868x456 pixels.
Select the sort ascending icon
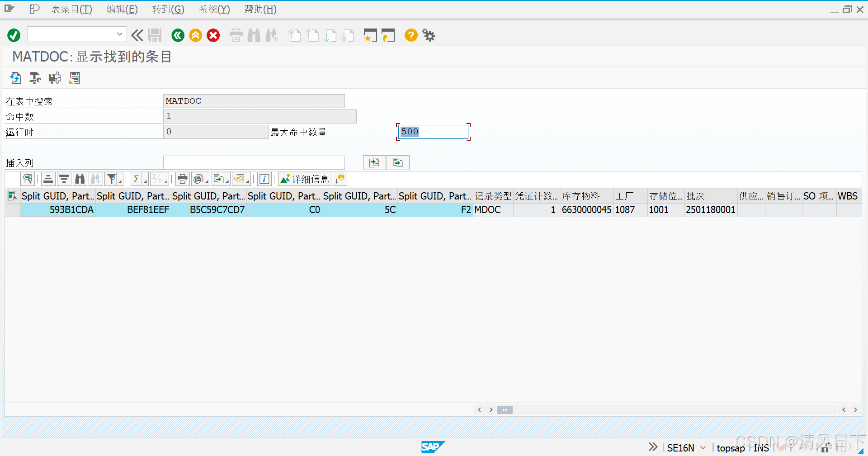point(48,179)
